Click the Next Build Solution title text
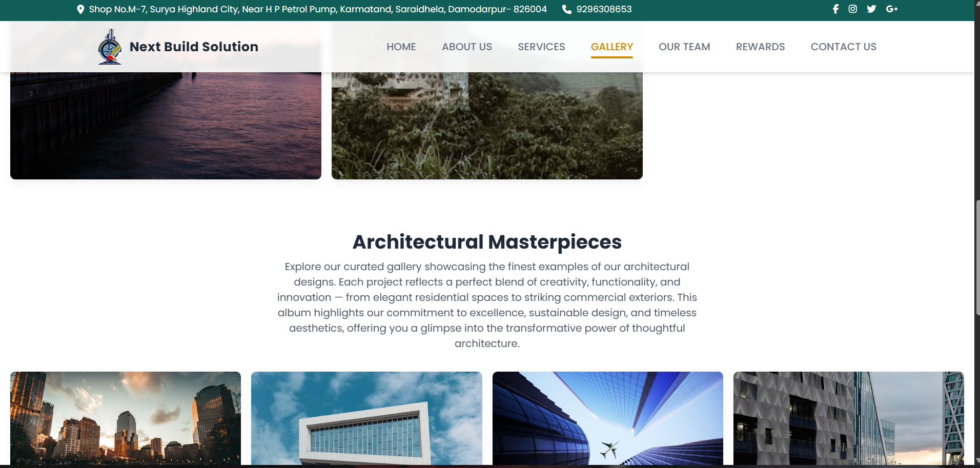The width and height of the screenshot is (980, 468). pos(194,47)
